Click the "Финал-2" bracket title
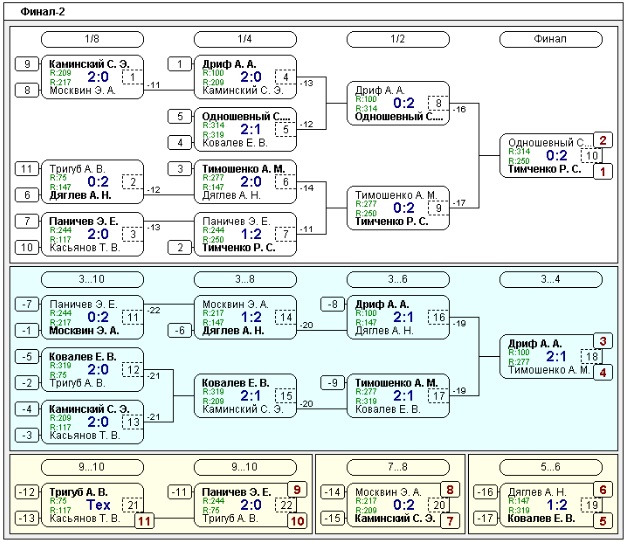Viewport: 626px width, 542px height. 42,12
